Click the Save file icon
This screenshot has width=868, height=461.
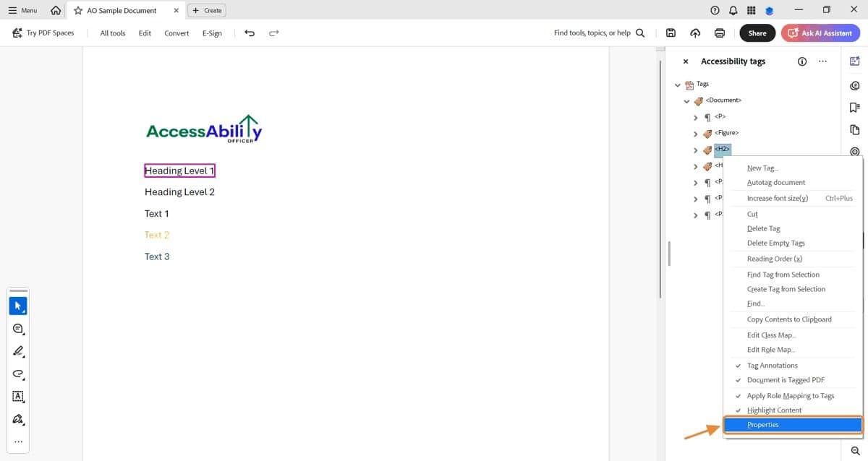(x=671, y=33)
